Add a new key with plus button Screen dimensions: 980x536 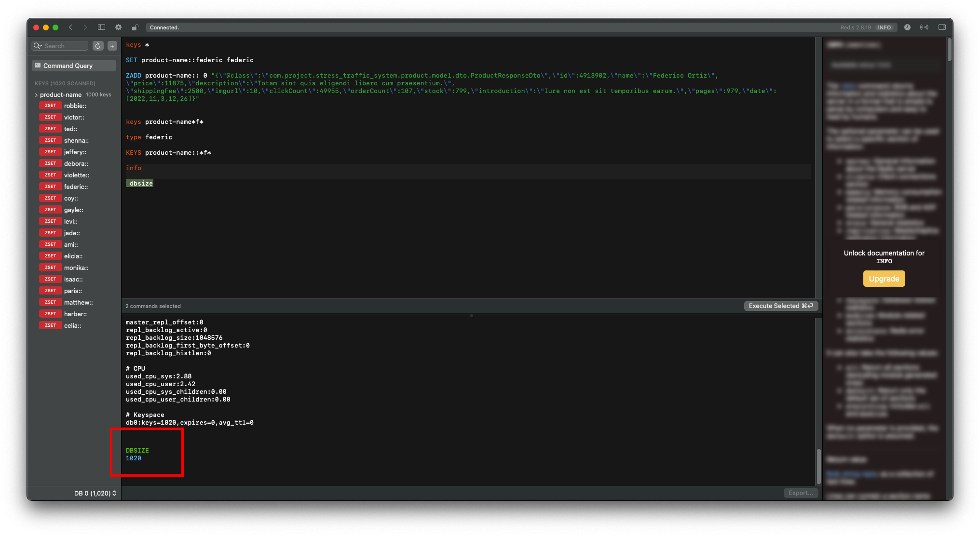coord(112,46)
